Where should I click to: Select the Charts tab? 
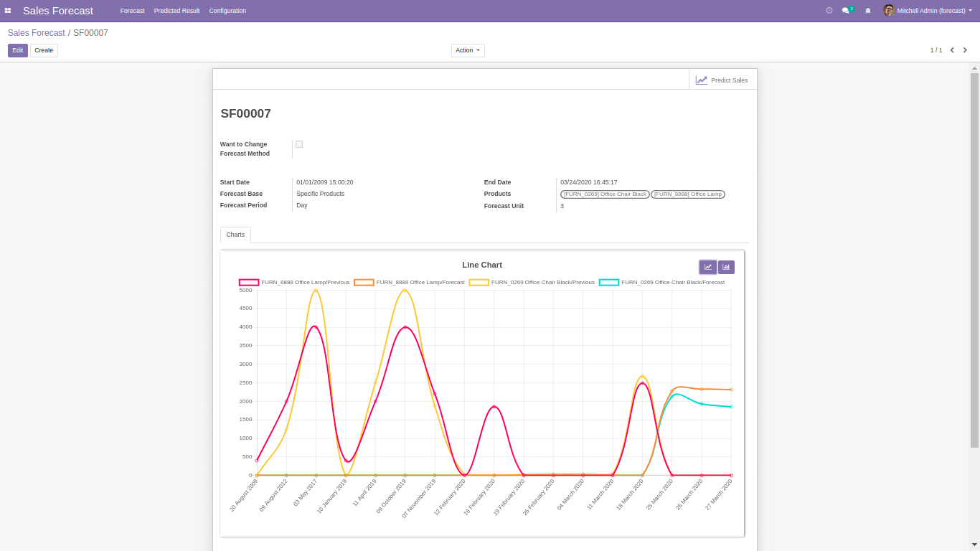(235, 235)
